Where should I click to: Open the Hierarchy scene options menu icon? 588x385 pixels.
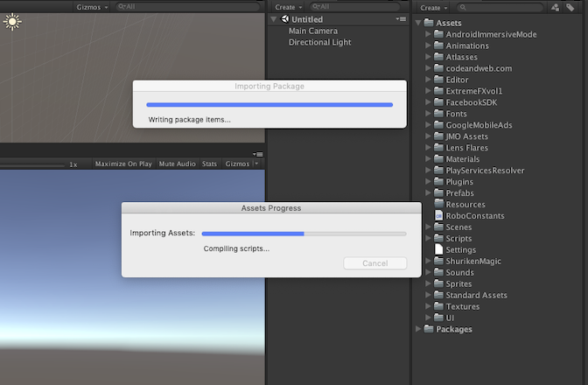(401, 18)
